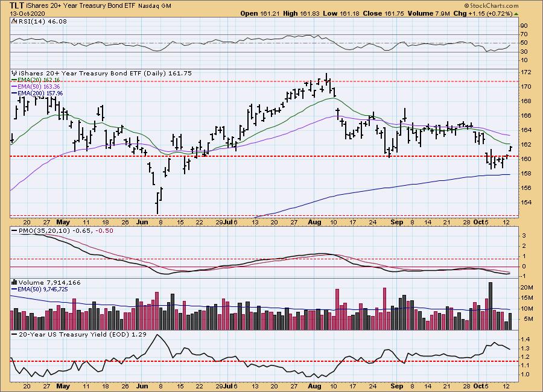Click the 158 price axis label
The width and height of the screenshot is (543, 392).
click(x=526, y=174)
